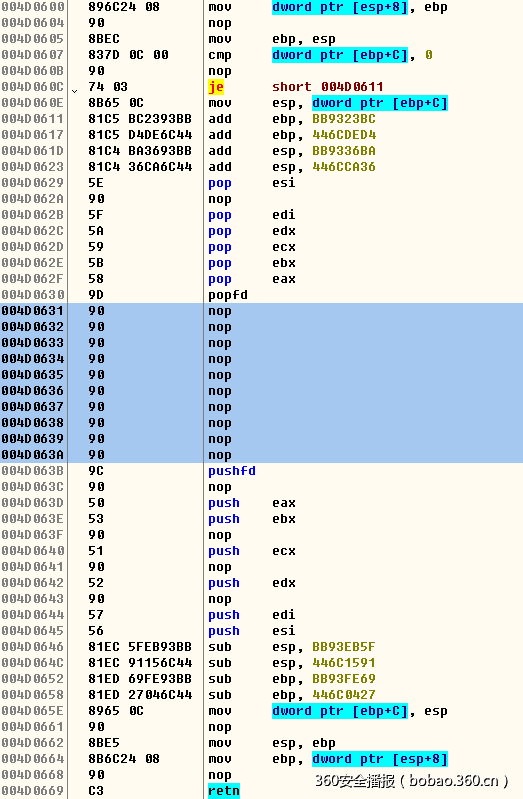The image size is (523, 799).
Task: Select sub esp, BB93EB5F row
Action: pyautogui.click(x=262, y=647)
